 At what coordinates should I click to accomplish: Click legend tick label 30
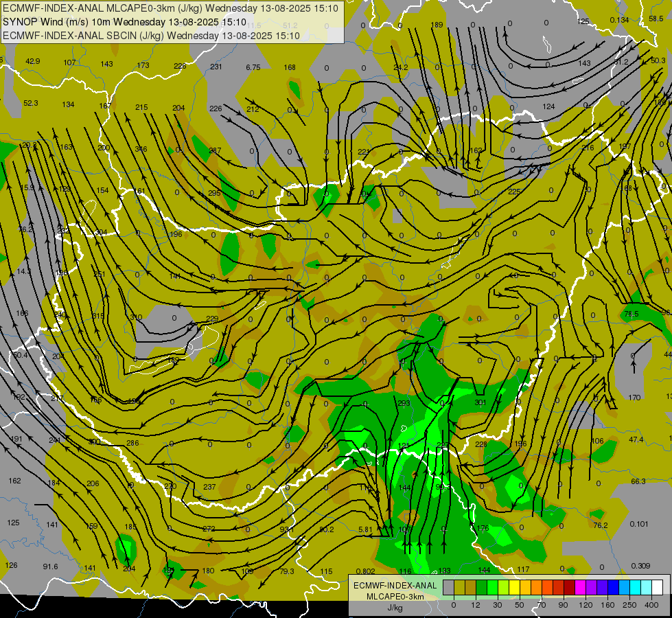[497, 605]
